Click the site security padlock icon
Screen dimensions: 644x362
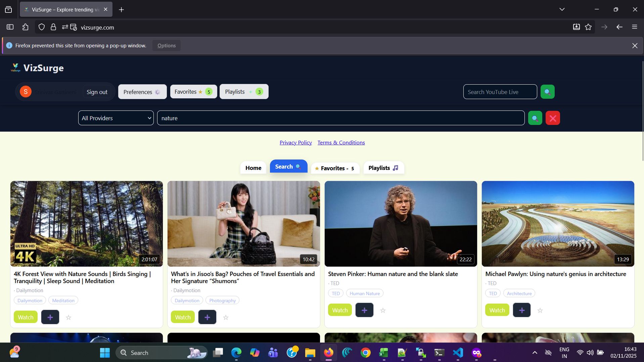53,27
